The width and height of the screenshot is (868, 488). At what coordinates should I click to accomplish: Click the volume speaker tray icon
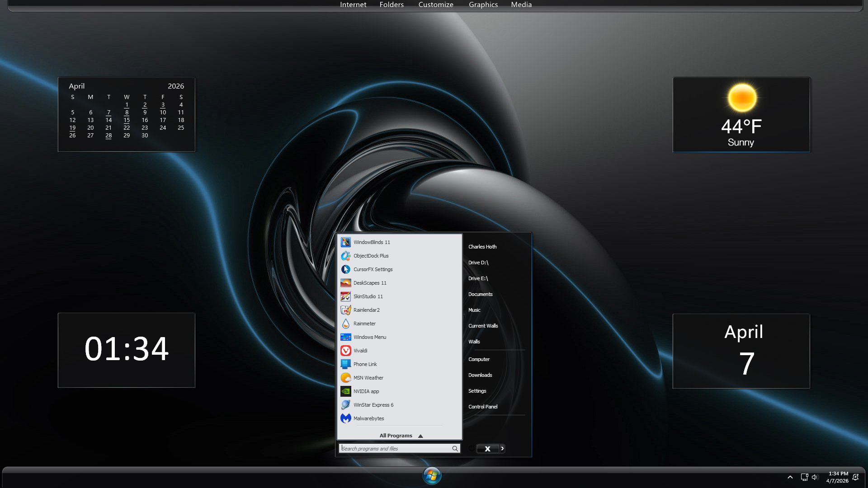click(x=815, y=477)
